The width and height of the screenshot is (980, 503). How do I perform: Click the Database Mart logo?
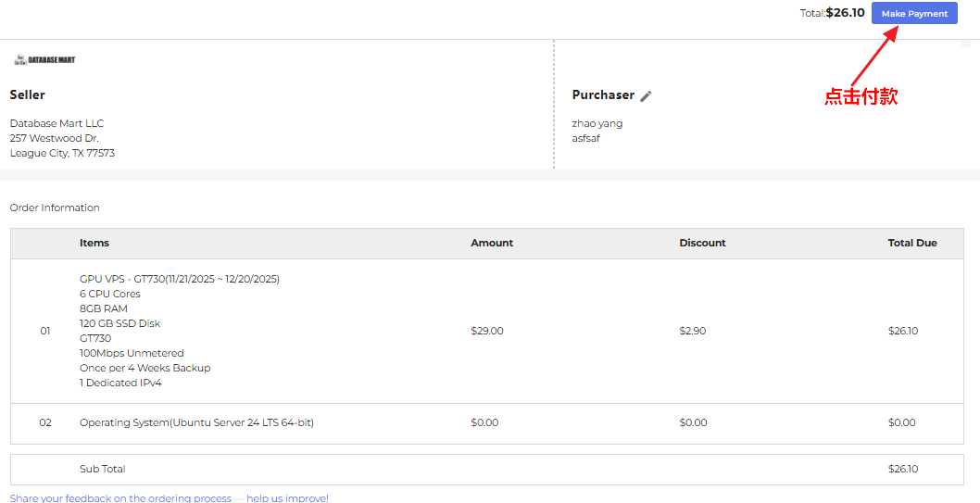point(44,59)
